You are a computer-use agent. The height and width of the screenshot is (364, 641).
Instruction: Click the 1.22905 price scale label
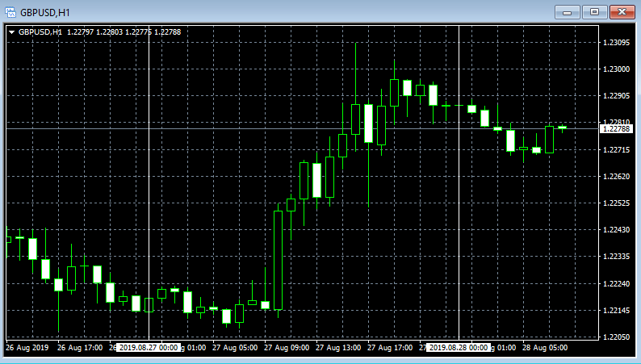[616, 95]
